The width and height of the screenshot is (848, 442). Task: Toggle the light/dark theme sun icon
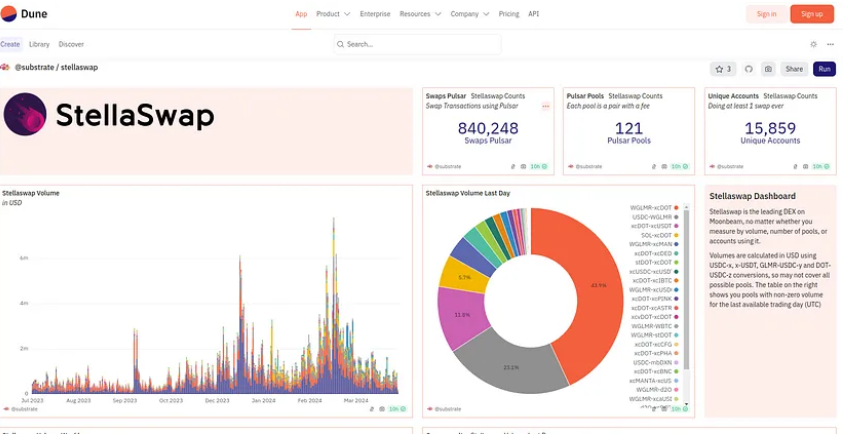point(813,44)
